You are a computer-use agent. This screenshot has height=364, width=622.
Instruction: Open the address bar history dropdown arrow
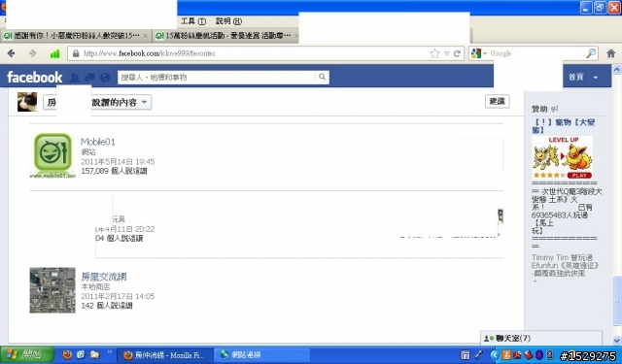(447, 53)
